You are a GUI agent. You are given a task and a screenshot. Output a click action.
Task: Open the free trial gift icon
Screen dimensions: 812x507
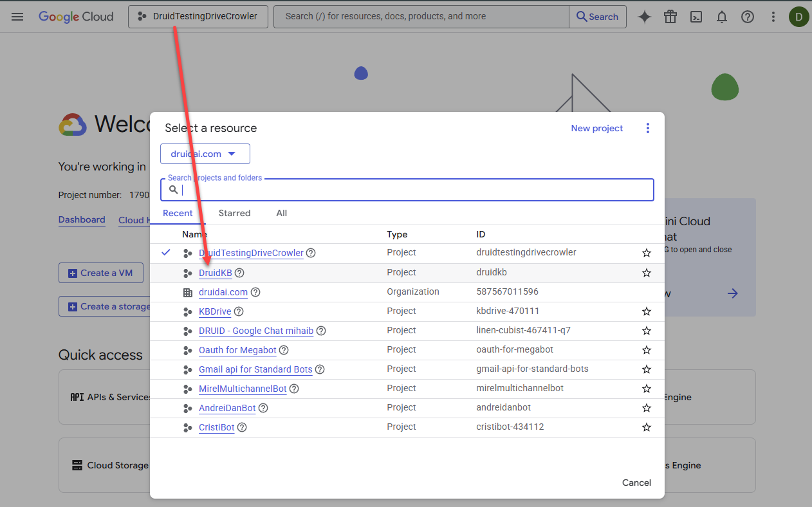(670, 17)
